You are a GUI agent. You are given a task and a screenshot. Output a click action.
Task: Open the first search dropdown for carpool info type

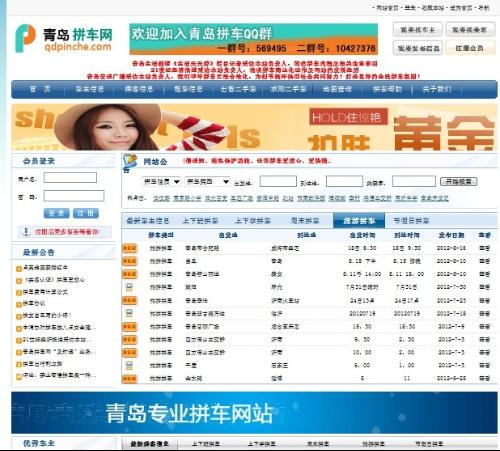[x=161, y=181]
